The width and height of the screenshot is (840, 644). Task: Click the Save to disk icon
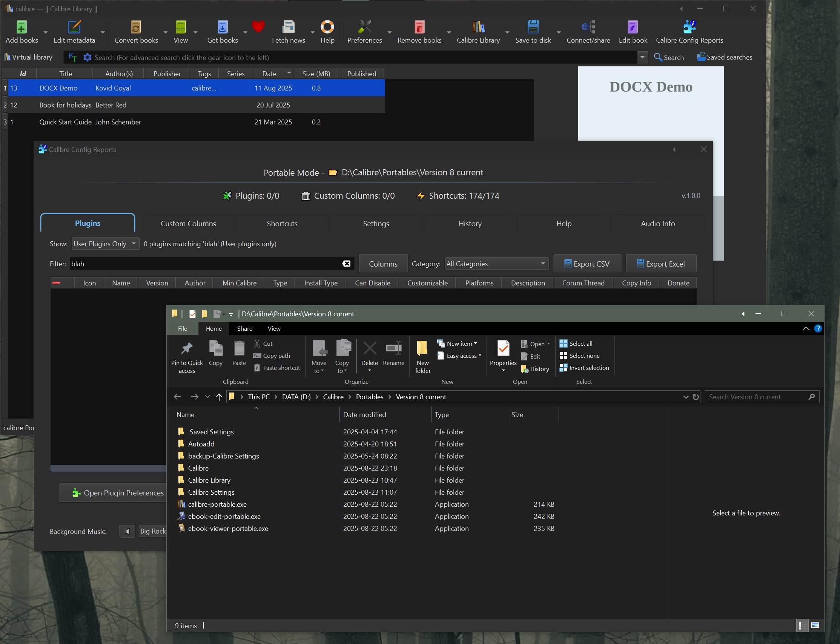pyautogui.click(x=533, y=28)
